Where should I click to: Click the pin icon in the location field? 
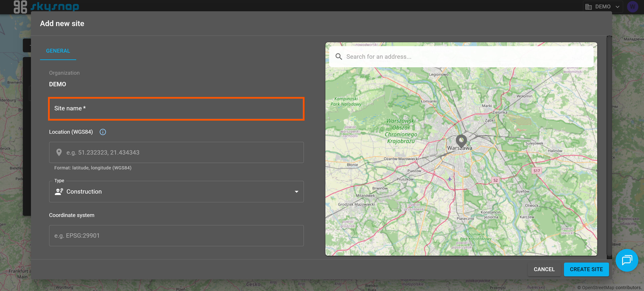pyautogui.click(x=59, y=153)
